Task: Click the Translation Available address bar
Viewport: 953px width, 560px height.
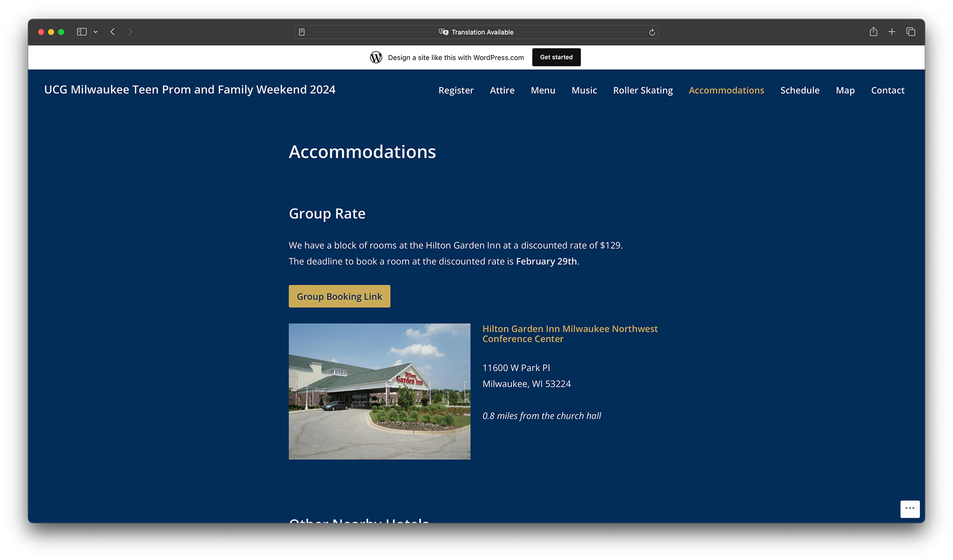Action: coord(476,32)
